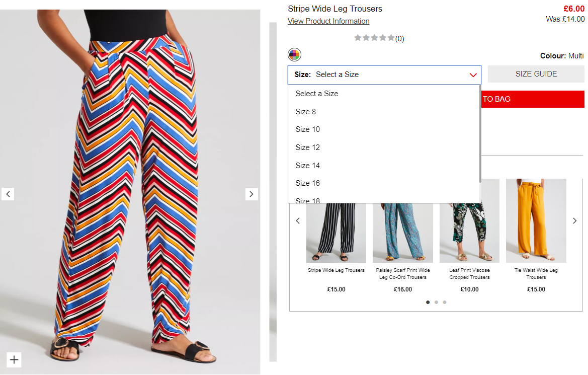Click the previous image arrow on product photo
The width and height of the screenshot is (588, 375).
[x=8, y=194]
